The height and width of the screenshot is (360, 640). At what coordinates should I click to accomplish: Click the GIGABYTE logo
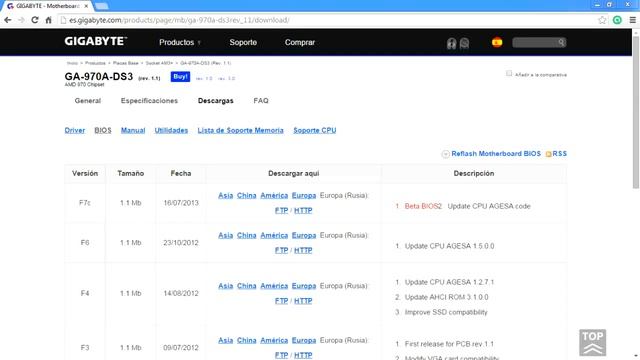point(96,41)
